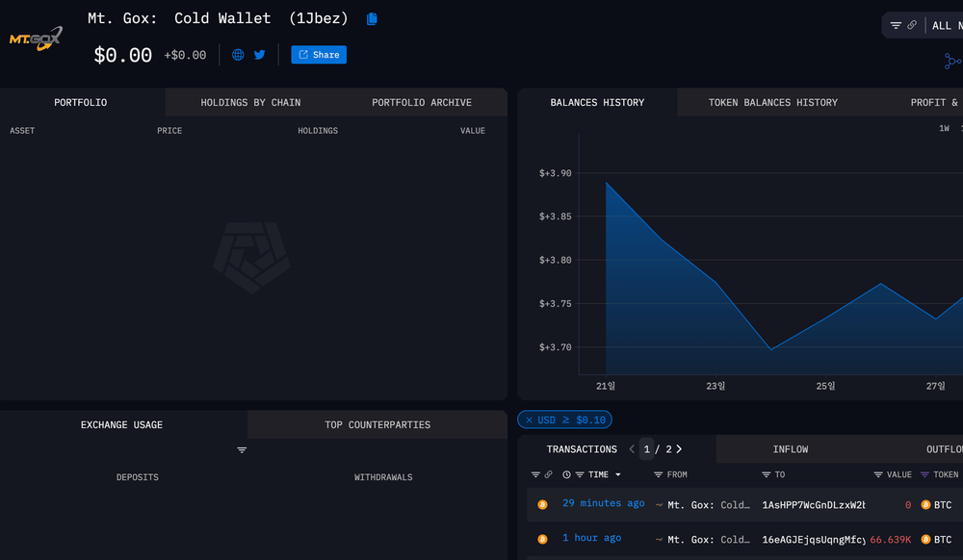The image size is (963, 560).
Task: Copy the wallet address using the clipboard icon
Action: tap(371, 18)
